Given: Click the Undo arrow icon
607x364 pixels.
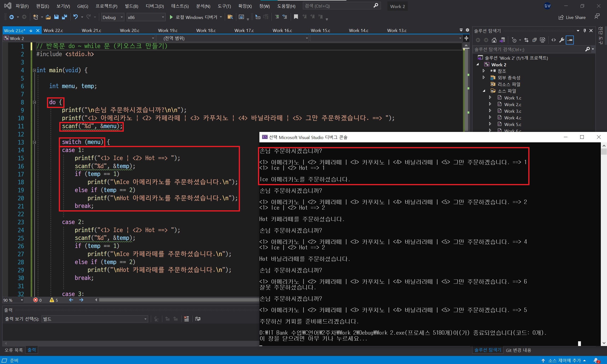Looking at the screenshot, I should (75, 17).
